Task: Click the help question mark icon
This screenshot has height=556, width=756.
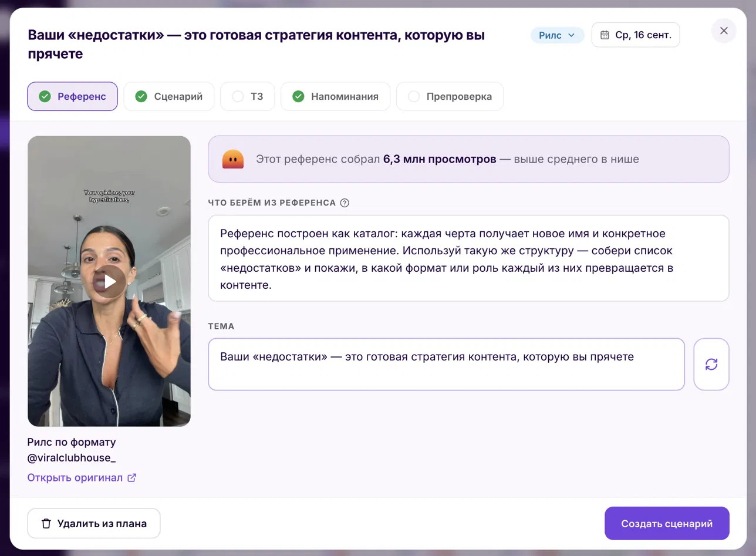Action: pyautogui.click(x=345, y=203)
